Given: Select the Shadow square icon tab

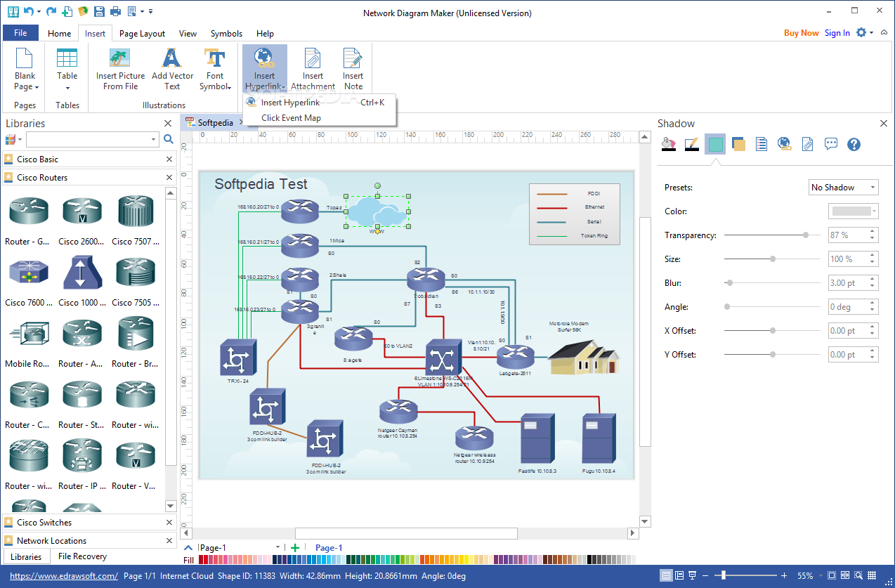Looking at the screenshot, I should pos(715,144).
